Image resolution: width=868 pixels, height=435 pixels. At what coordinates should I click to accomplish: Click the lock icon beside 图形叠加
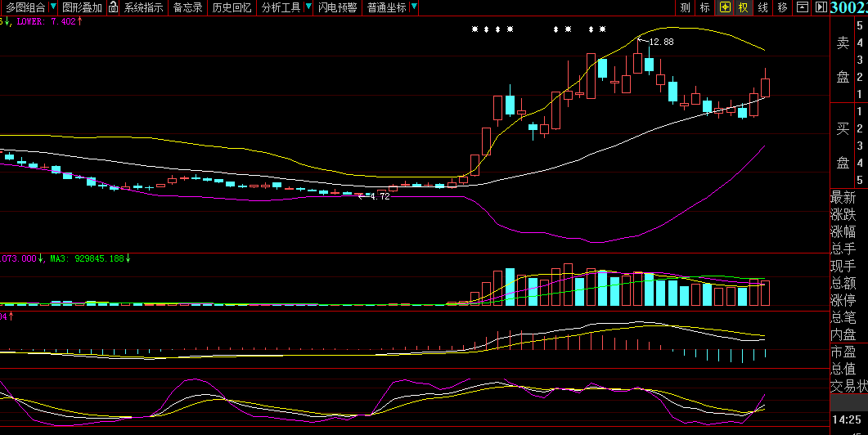(113, 7)
